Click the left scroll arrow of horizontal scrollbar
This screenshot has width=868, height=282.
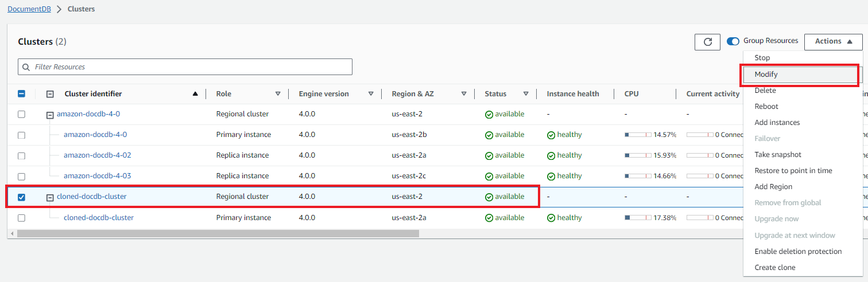pos(11,234)
